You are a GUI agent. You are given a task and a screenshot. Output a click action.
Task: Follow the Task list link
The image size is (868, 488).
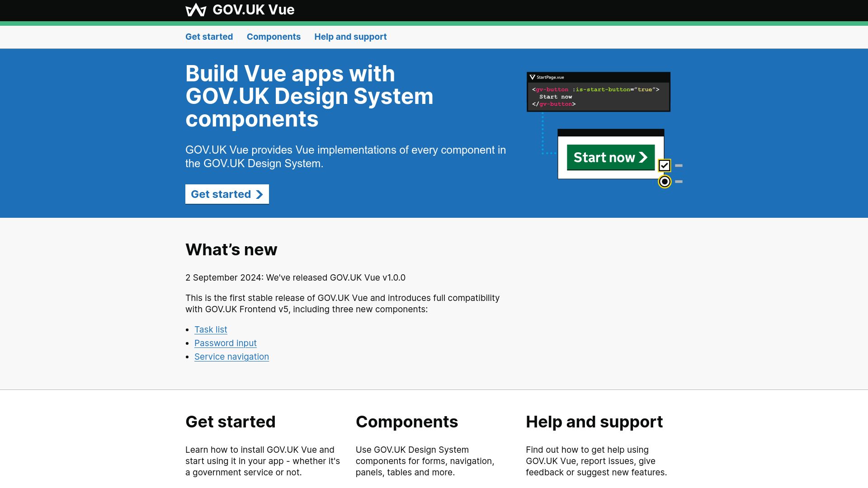pos(211,329)
